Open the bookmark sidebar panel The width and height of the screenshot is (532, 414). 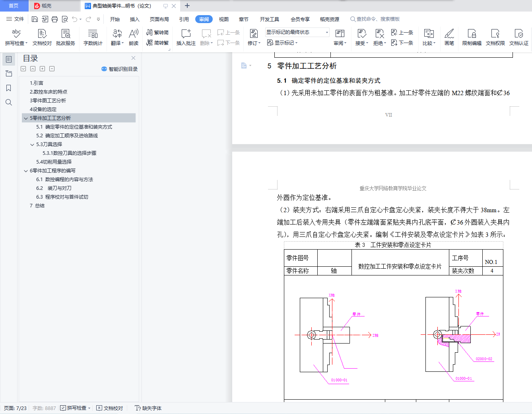(9, 88)
